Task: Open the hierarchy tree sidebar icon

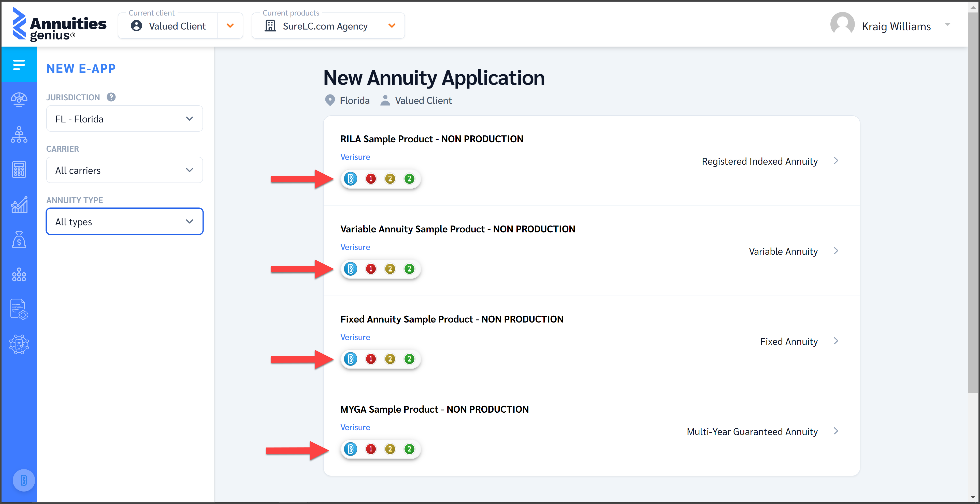Action: [19, 135]
